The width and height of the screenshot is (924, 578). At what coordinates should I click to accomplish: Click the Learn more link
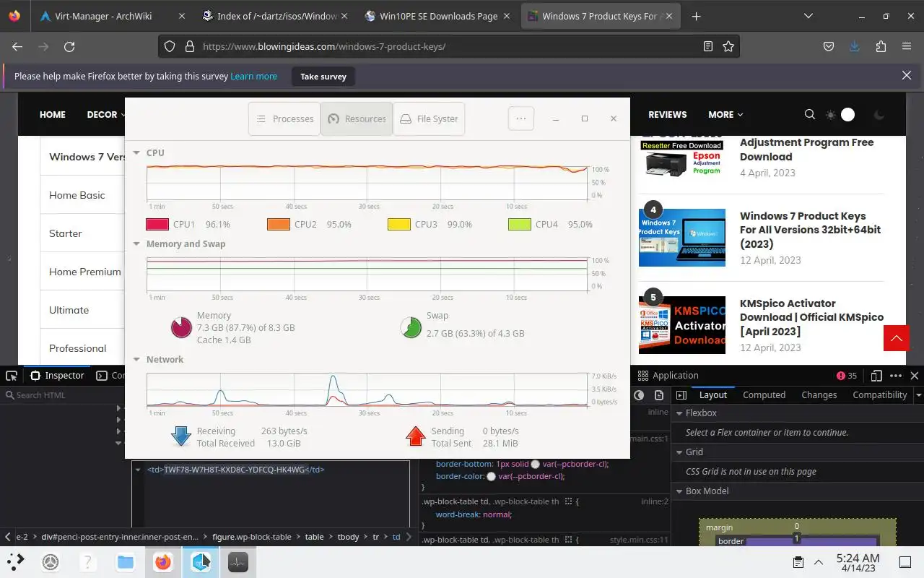(253, 76)
